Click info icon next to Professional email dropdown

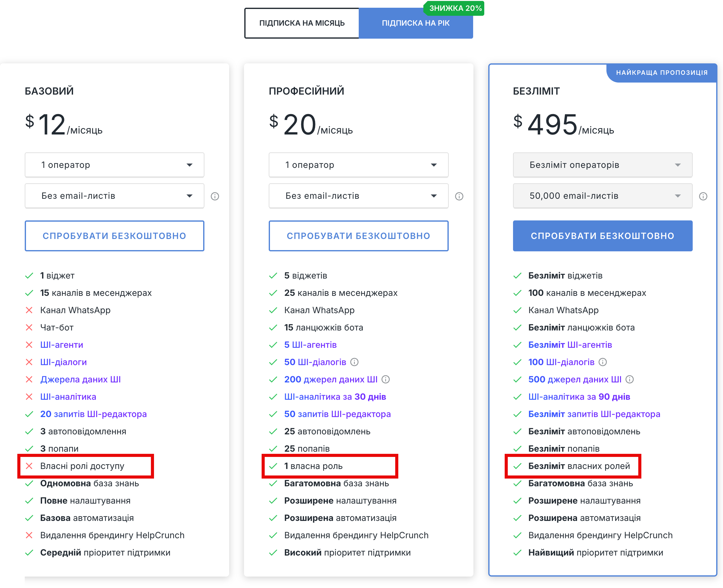click(459, 196)
